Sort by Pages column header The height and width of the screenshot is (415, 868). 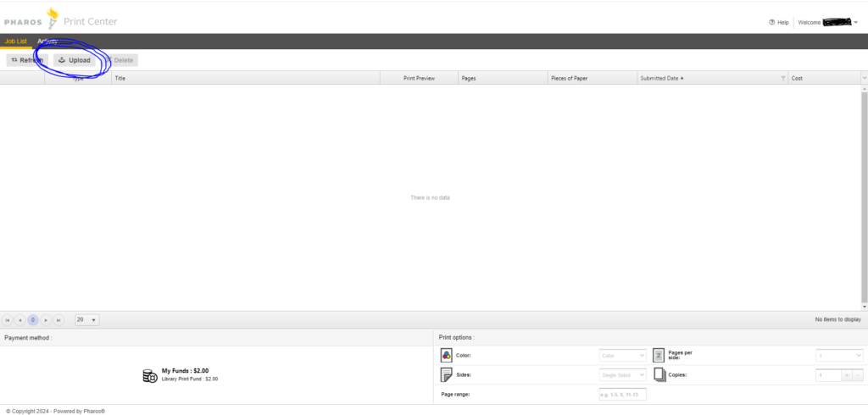[504, 79]
